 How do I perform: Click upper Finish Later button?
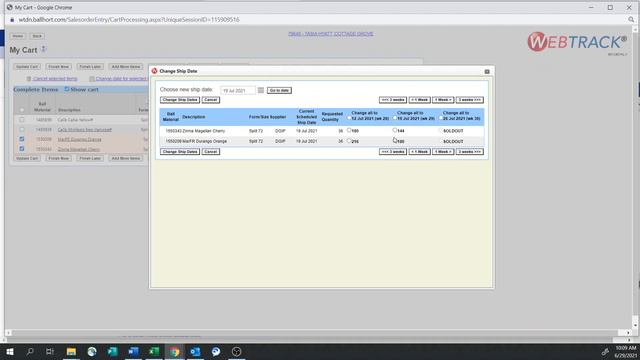pyautogui.click(x=90, y=67)
